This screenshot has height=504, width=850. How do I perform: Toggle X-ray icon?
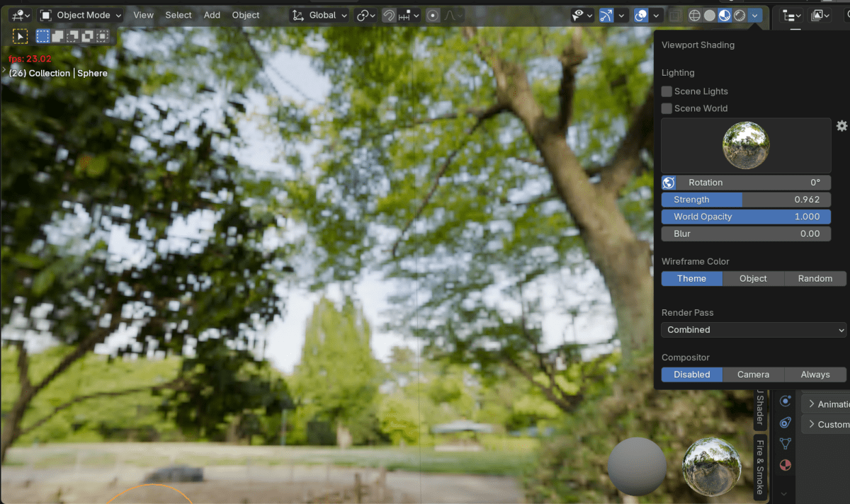point(675,15)
